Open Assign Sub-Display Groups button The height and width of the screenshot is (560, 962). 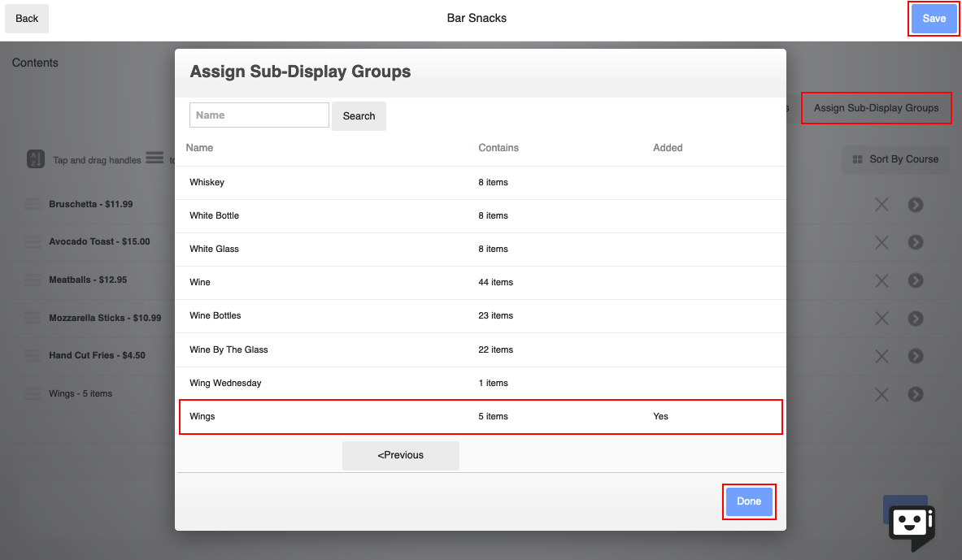click(876, 108)
